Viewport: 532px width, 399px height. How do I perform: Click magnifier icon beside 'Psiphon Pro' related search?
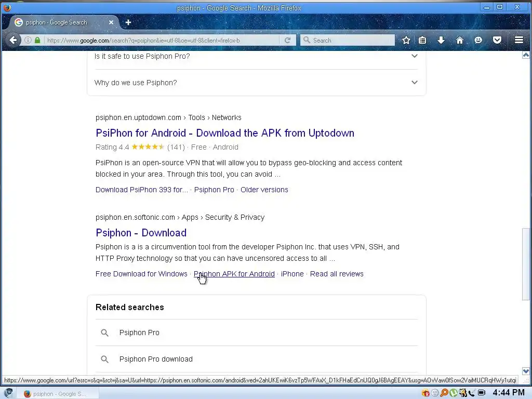(105, 333)
